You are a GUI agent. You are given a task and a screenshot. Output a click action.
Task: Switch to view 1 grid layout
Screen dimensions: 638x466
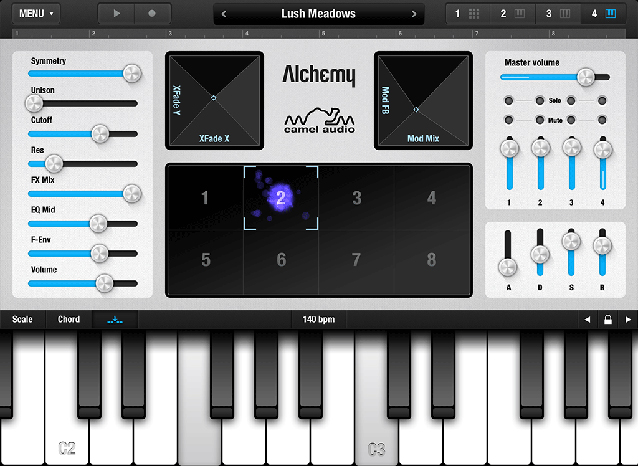click(x=468, y=14)
